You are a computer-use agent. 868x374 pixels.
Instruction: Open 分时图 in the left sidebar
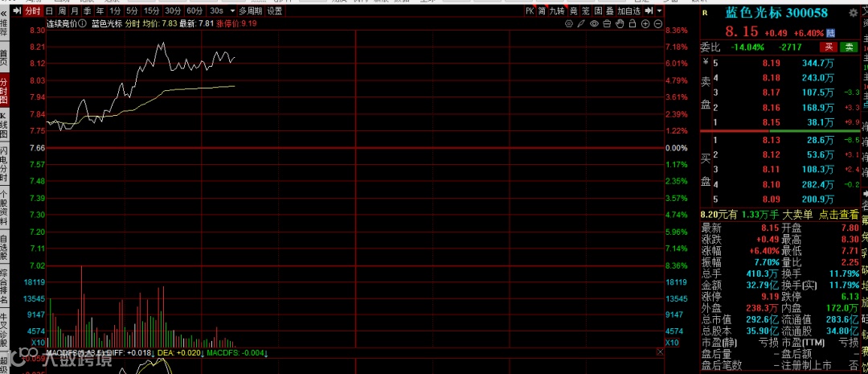click(4, 92)
